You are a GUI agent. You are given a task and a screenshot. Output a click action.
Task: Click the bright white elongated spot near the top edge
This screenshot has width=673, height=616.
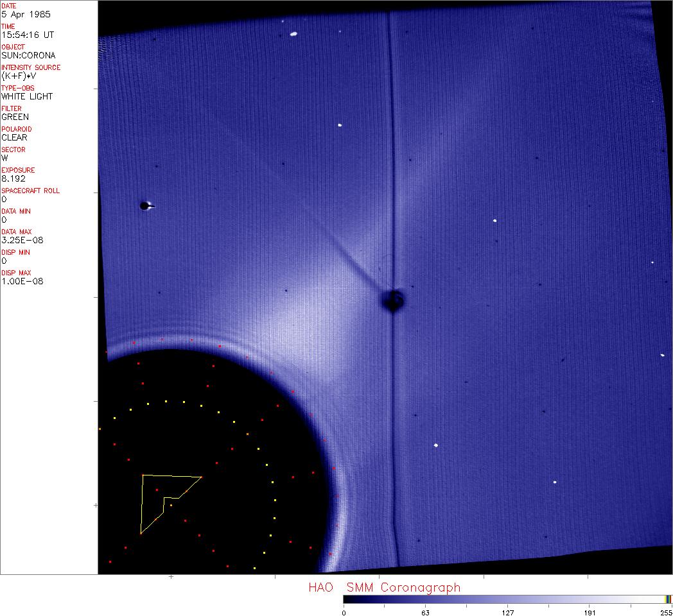[293, 33]
